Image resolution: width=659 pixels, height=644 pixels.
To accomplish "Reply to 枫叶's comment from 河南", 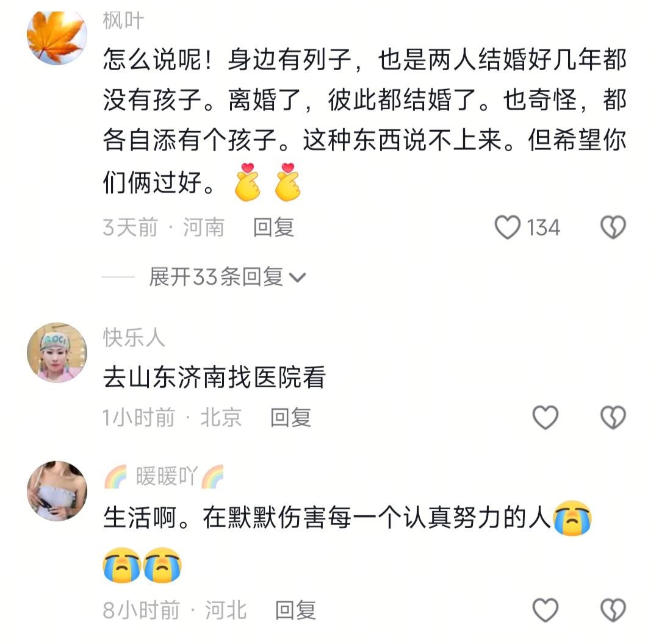I will 273,227.
